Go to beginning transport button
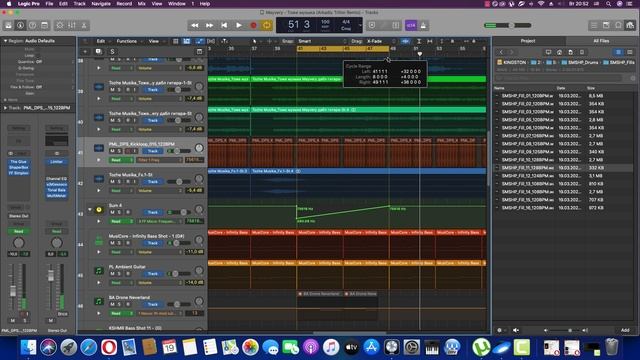 (x=224, y=25)
